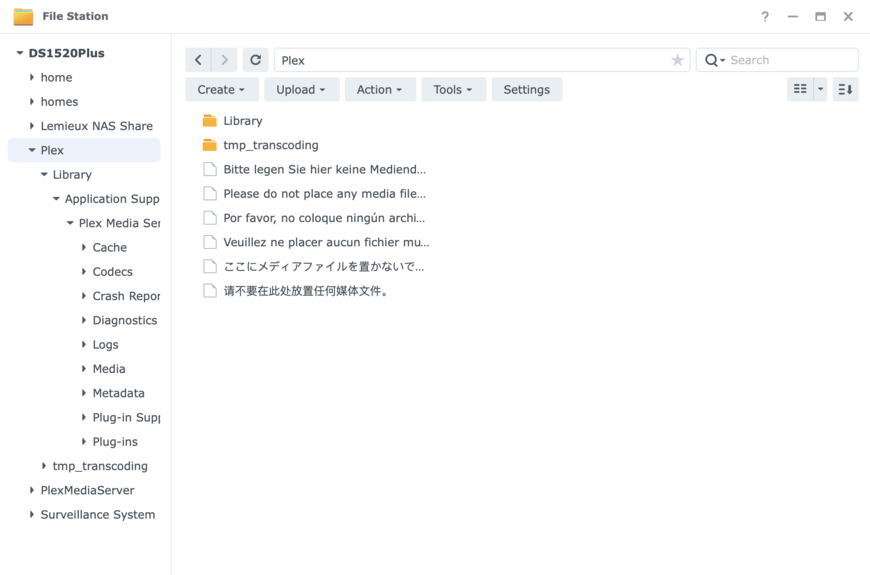Select Lemieux NAS Share in tree

97,126
